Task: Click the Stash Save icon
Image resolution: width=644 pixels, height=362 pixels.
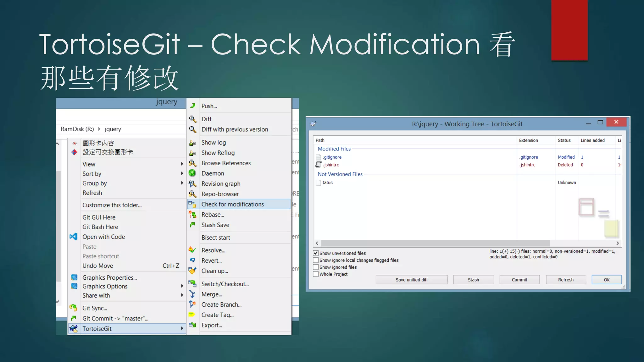Action: coord(192,225)
